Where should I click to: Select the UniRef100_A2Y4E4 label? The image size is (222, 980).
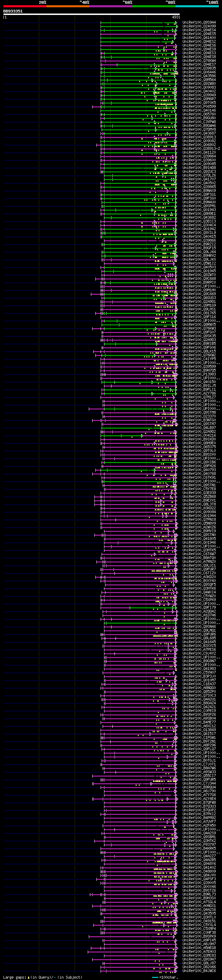(x=199, y=799)
